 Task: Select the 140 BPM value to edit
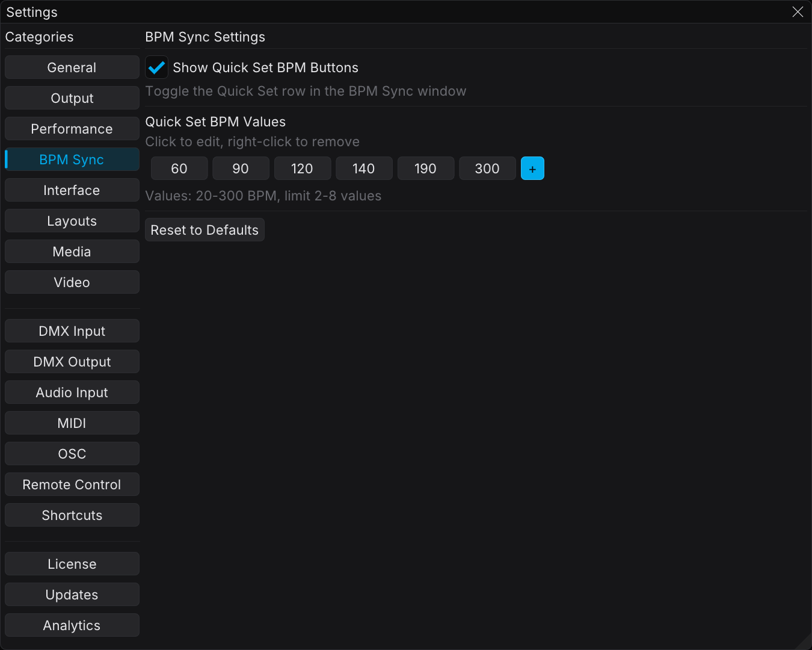click(x=364, y=169)
